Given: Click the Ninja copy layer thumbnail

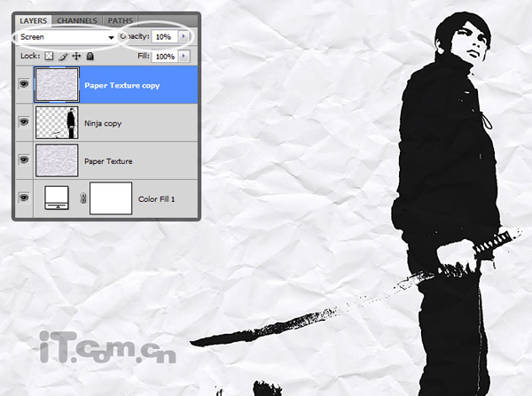Looking at the screenshot, I should [57, 122].
